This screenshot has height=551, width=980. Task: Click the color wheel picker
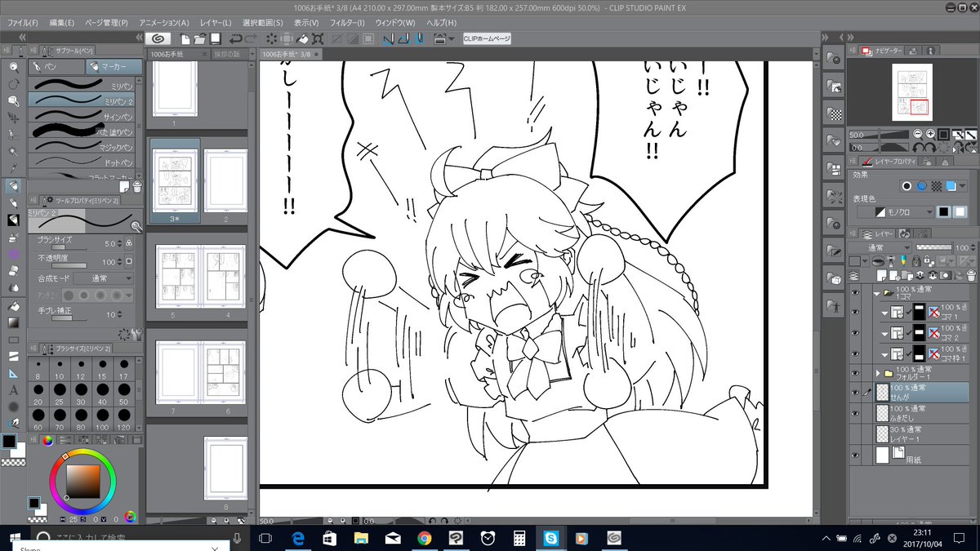coord(82,480)
